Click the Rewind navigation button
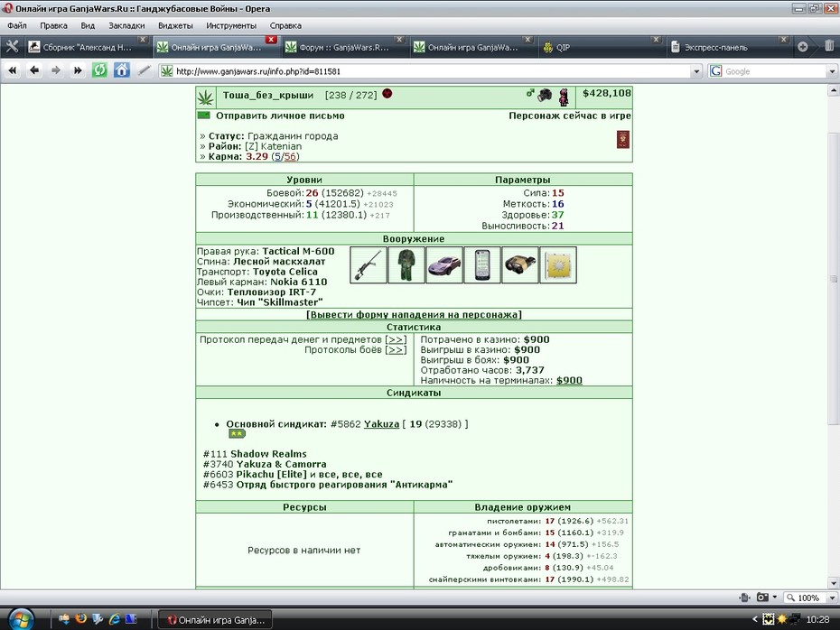Viewport: 840px width, 630px height. pos(13,70)
